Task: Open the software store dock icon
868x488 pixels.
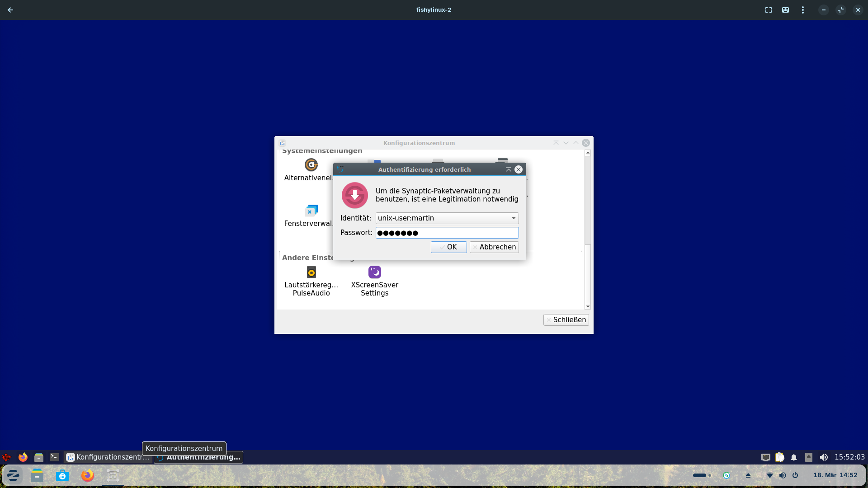Action: (x=62, y=475)
